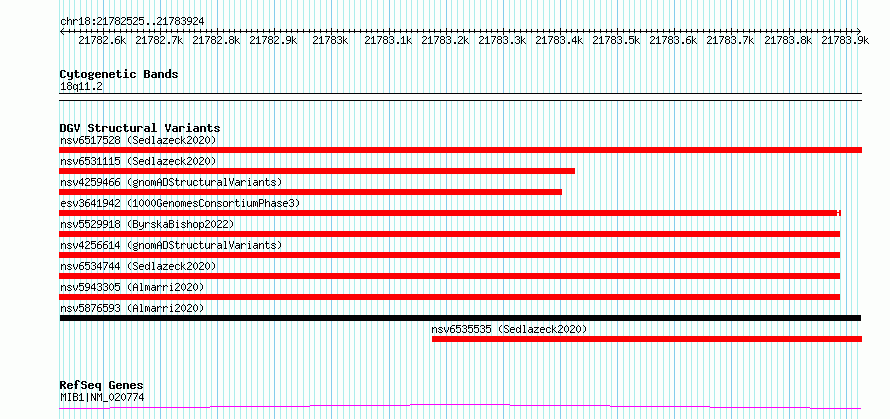Image resolution: width=890 pixels, height=419 pixels.
Task: Open nsv4256614 (gnomADStructuralVariants) label
Action: point(171,245)
